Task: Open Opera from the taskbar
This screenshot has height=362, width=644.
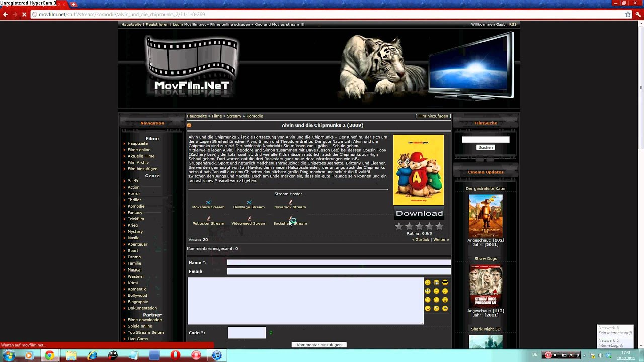Action: (175, 355)
